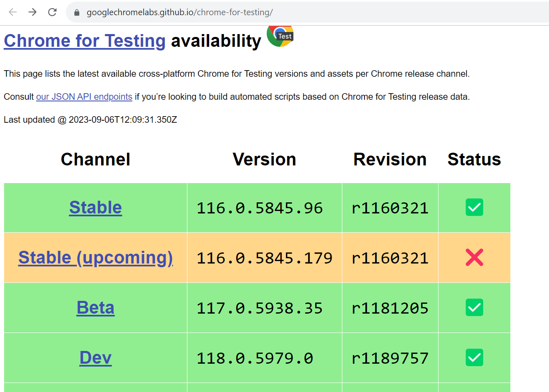The height and width of the screenshot is (392, 549).
Task: Expand the Beta channel details
Action: [x=95, y=307]
